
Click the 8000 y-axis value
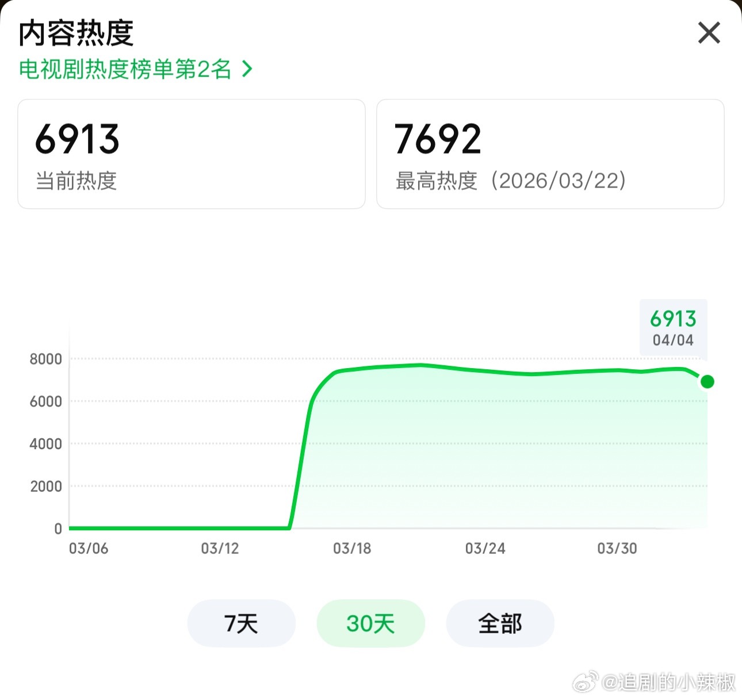pos(46,359)
